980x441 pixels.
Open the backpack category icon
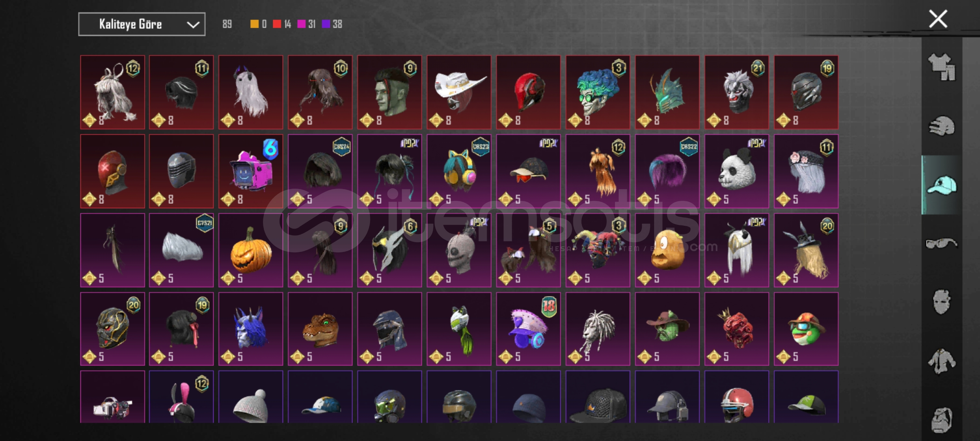coord(942,419)
